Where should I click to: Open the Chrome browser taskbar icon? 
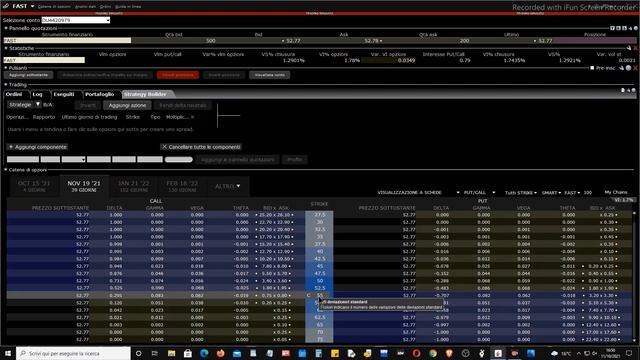pyautogui.click(x=433, y=353)
